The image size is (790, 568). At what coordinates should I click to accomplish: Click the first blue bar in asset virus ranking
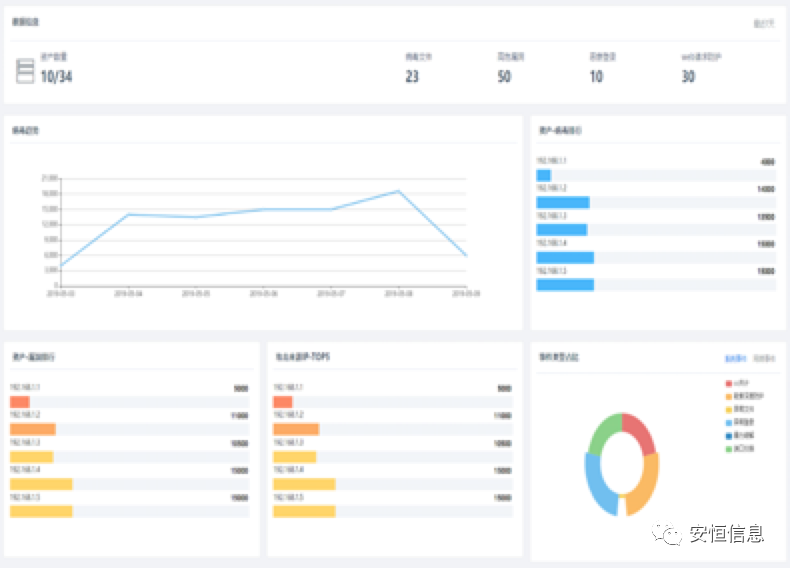(544, 175)
